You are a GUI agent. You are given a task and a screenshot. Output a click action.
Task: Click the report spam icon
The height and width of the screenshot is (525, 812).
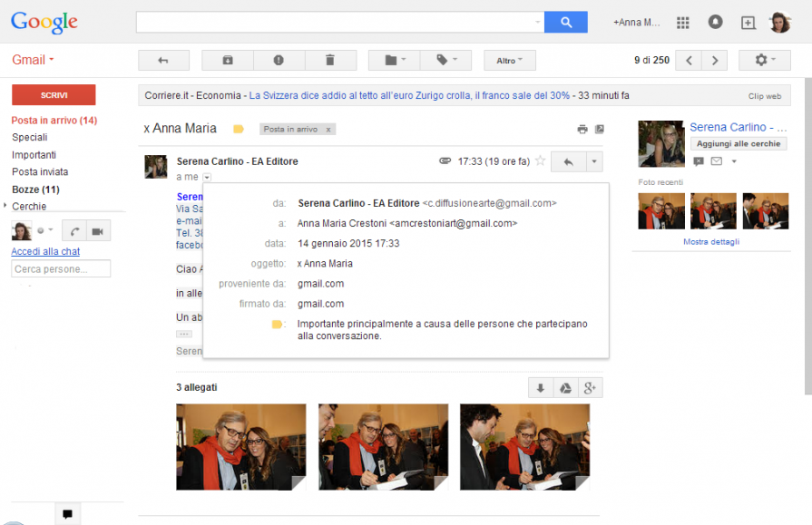pyautogui.click(x=279, y=60)
